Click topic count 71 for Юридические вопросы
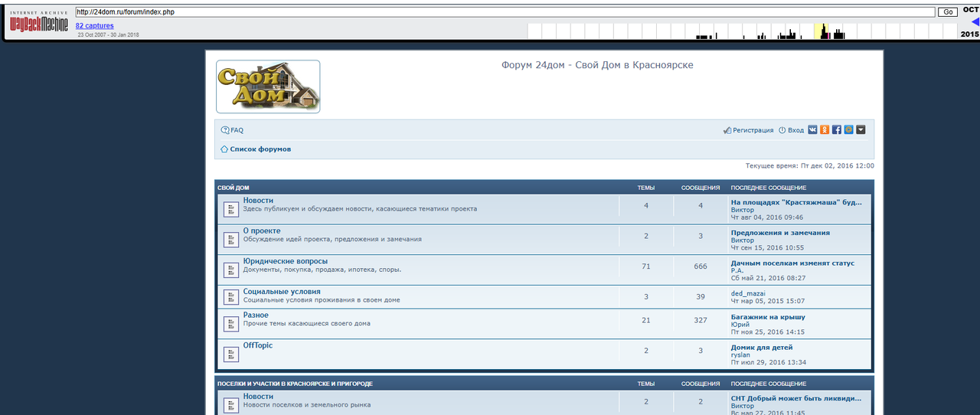980x415 pixels. point(646,266)
